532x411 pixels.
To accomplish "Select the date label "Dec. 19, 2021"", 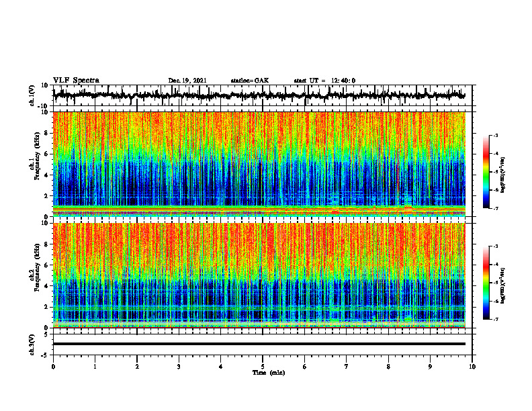I will tap(187, 81).
